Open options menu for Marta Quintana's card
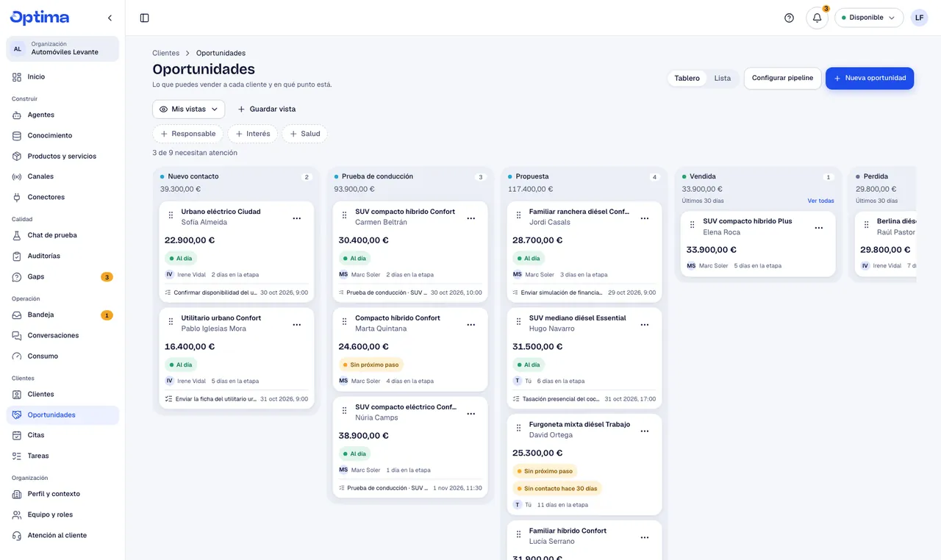Viewport: 941px width, 560px height. [471, 325]
